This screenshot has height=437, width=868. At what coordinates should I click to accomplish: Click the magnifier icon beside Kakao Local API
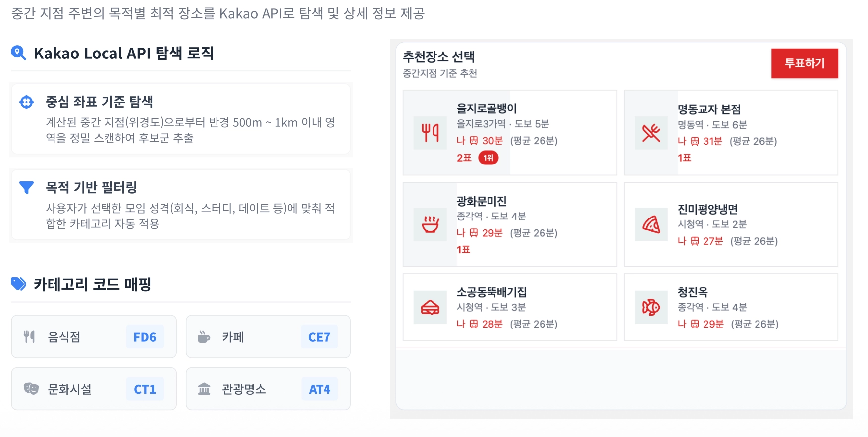[x=18, y=53]
